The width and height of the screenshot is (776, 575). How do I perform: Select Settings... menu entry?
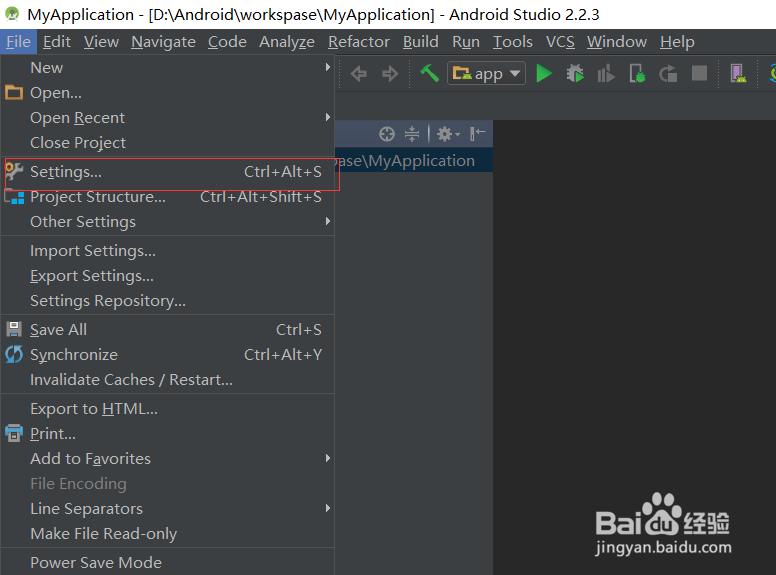coord(167,172)
